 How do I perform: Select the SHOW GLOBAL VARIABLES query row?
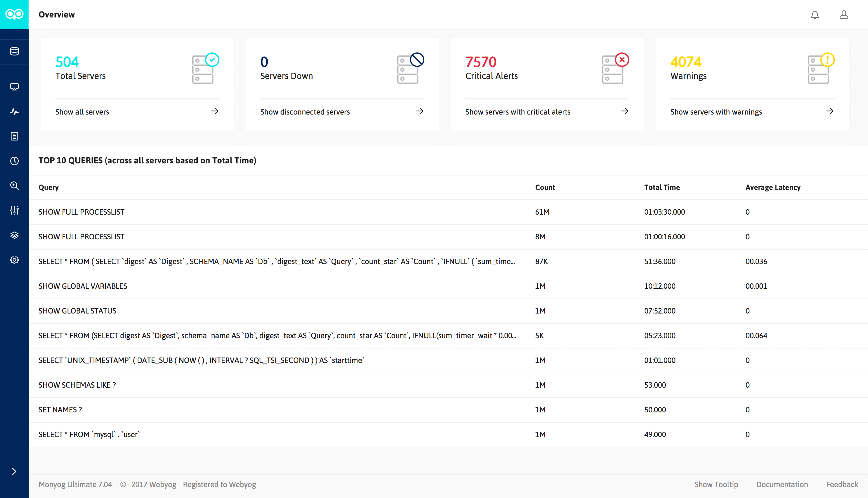83,286
